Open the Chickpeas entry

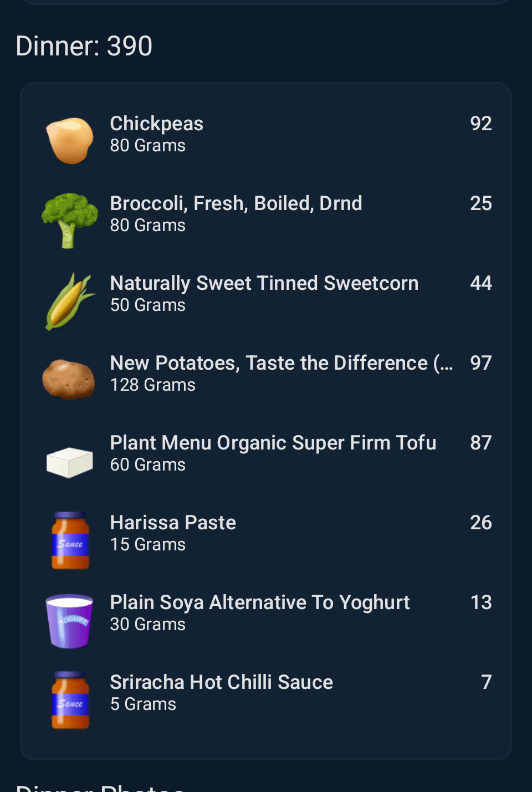click(x=157, y=124)
